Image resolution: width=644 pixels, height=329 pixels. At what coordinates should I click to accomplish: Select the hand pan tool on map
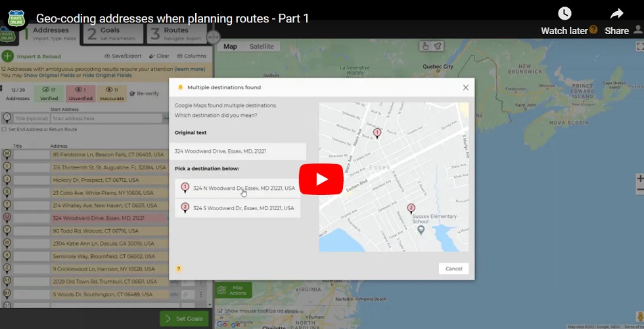pyautogui.click(x=425, y=47)
